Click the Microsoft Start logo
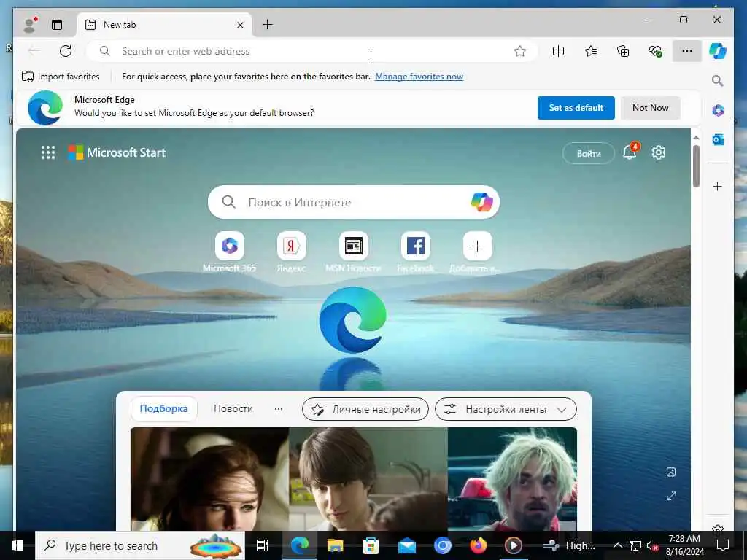This screenshot has width=747, height=560. point(117,153)
